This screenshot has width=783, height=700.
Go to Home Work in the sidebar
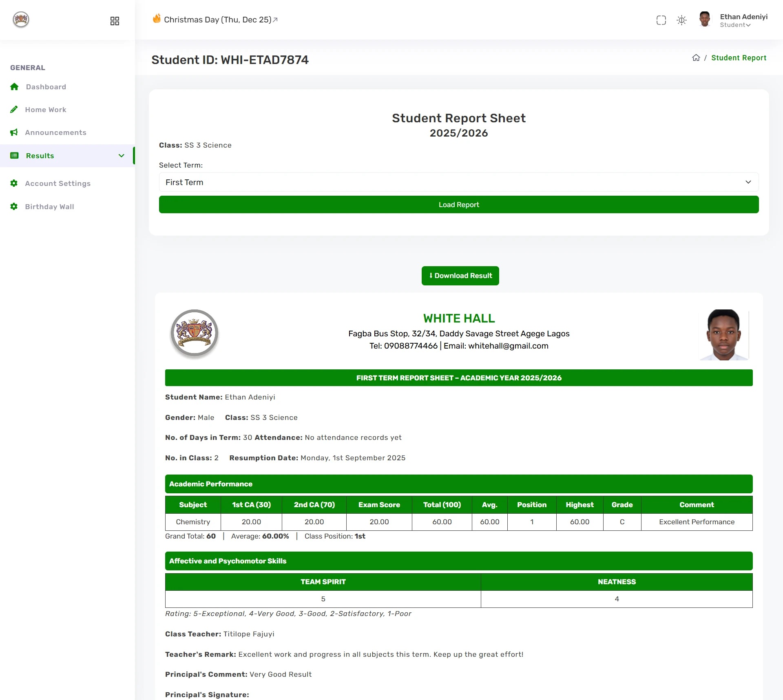point(46,110)
